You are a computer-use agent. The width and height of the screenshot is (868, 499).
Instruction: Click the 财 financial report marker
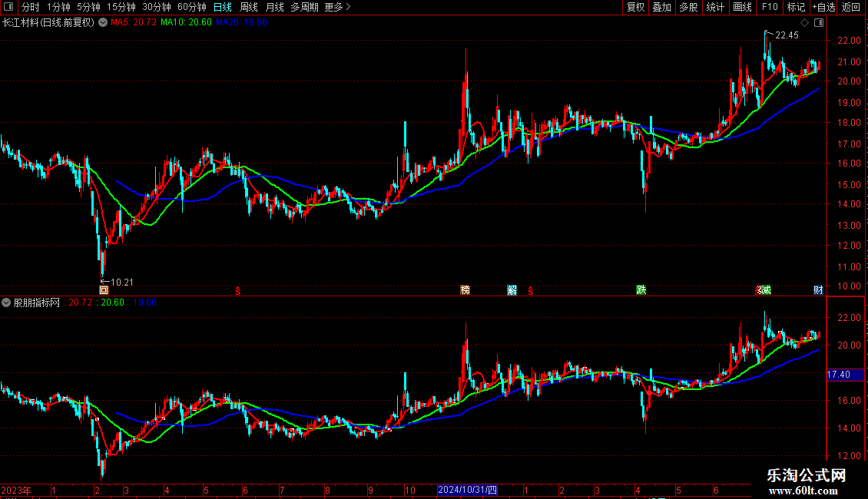tap(818, 290)
